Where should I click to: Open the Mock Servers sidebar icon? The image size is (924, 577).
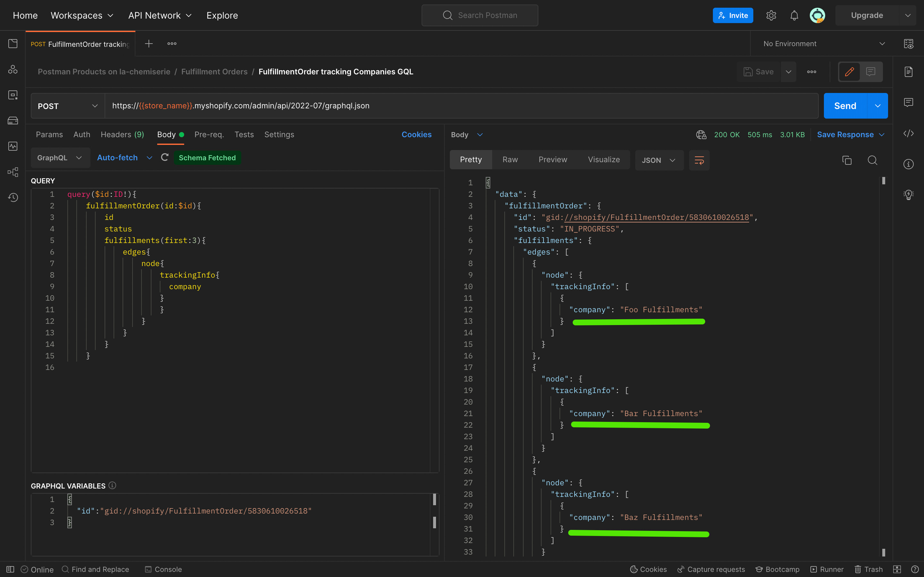(x=13, y=121)
